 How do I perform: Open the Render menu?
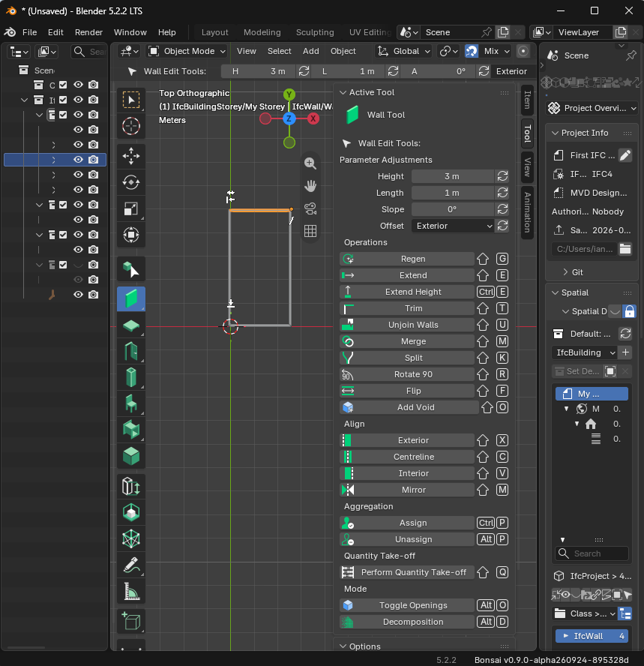tap(88, 32)
